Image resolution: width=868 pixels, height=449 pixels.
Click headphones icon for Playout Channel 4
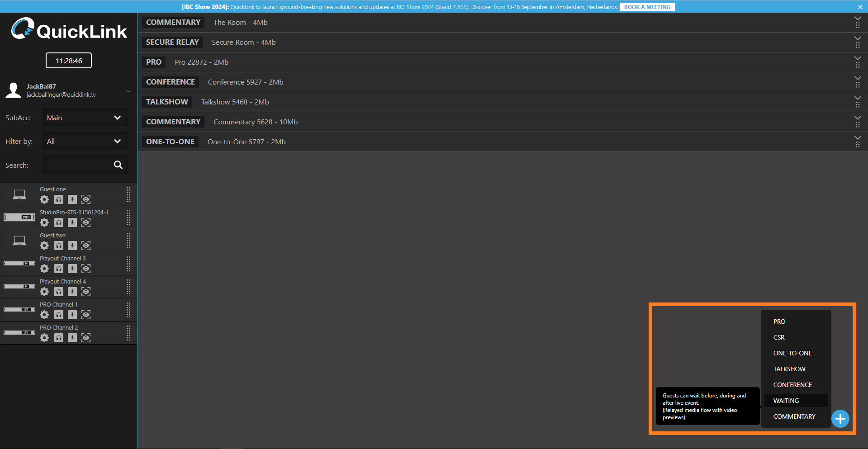click(59, 292)
